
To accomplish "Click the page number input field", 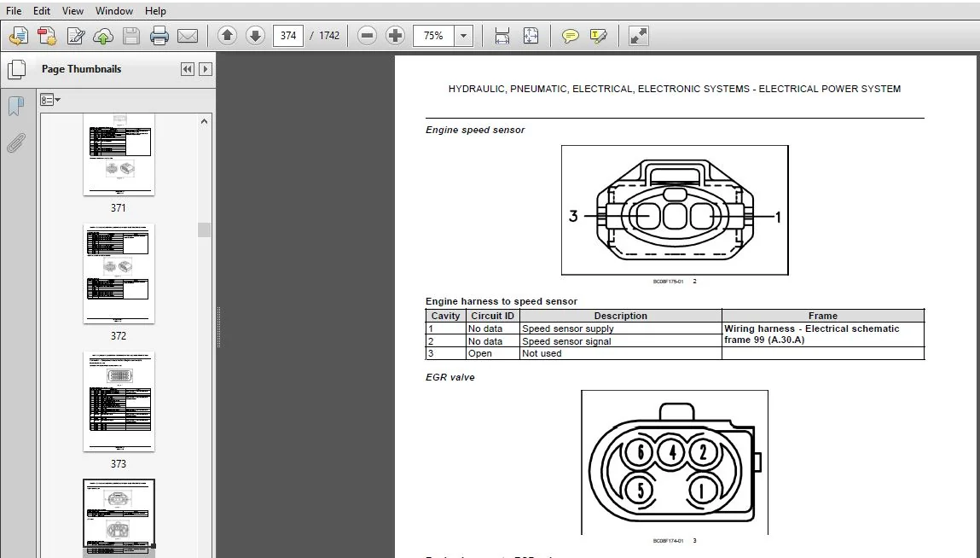I will [288, 36].
